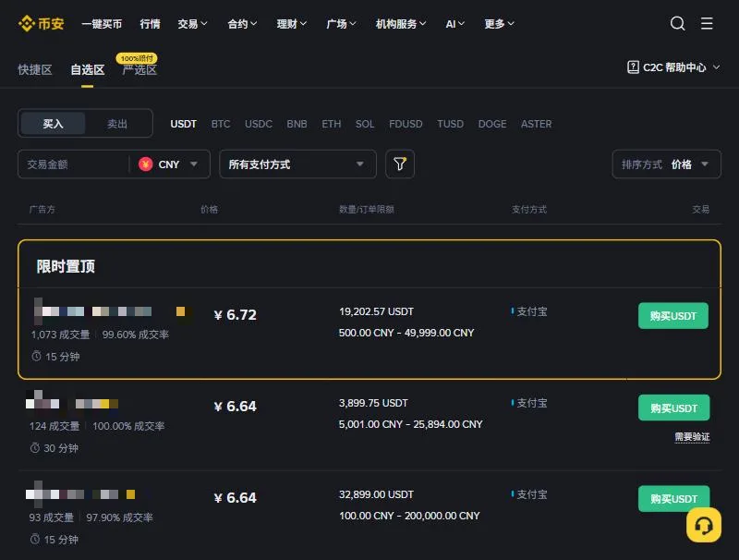Open 一键买币 in the top navigation
The image size is (739, 560).
click(102, 24)
